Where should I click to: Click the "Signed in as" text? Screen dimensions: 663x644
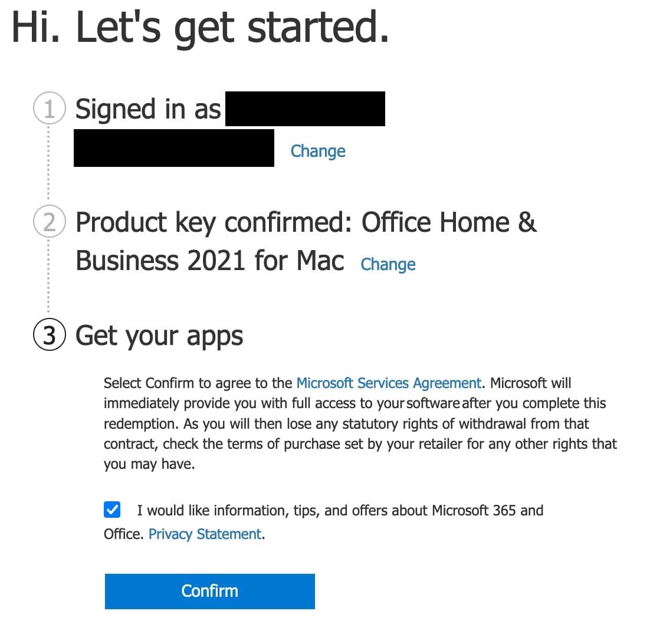point(148,110)
